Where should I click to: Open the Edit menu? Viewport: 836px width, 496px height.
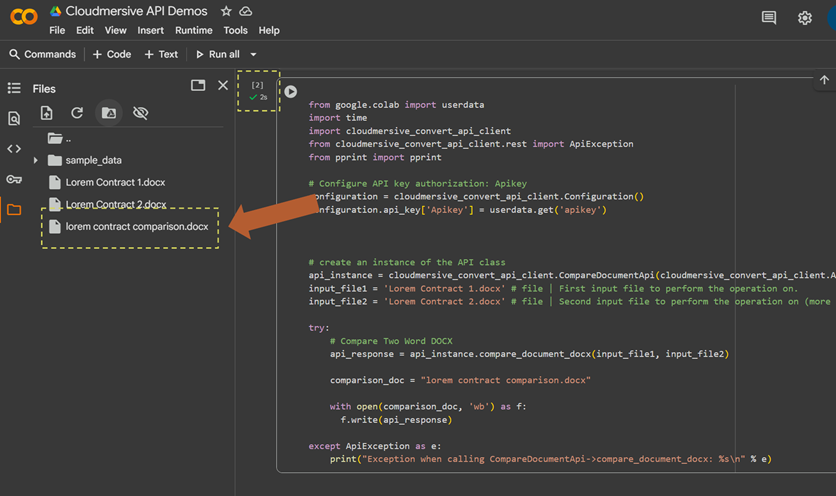(85, 30)
